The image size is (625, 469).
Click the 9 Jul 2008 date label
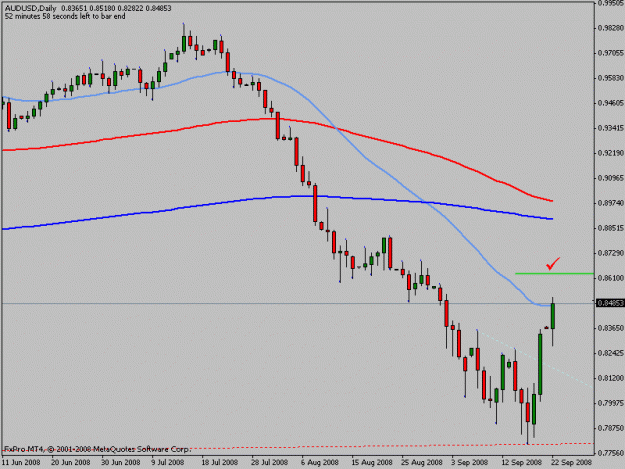click(167, 463)
